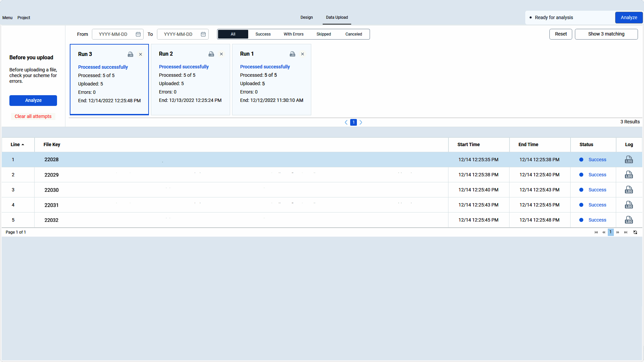Select the All status filter
This screenshot has width=644, height=362.
[x=233, y=34]
